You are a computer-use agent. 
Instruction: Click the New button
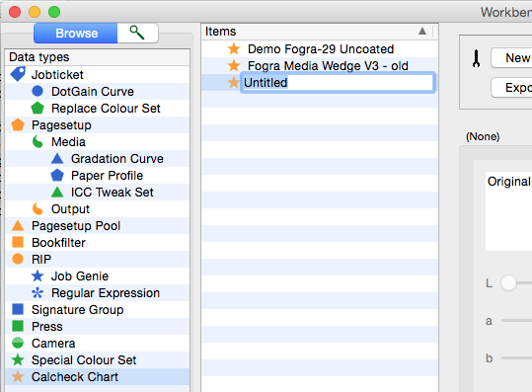click(x=511, y=58)
